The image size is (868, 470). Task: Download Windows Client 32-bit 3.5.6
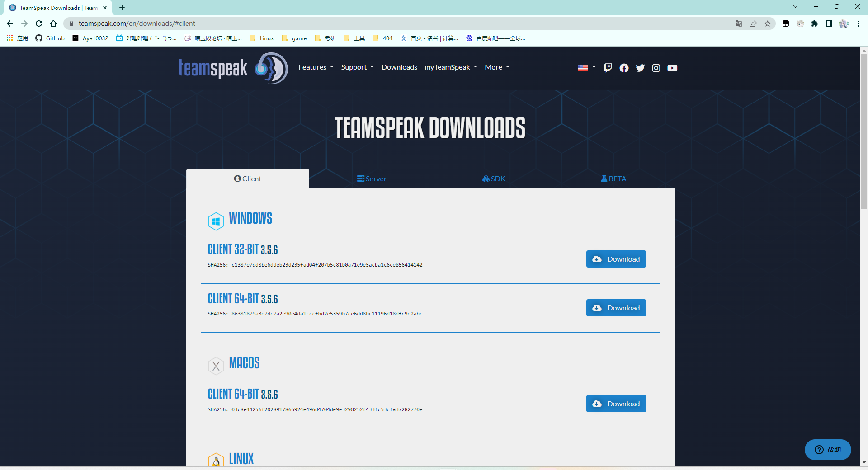616,259
